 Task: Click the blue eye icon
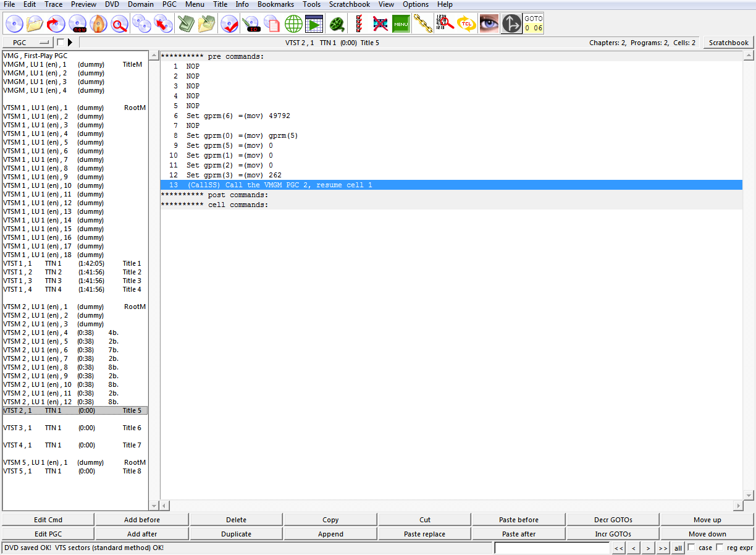[x=489, y=23]
